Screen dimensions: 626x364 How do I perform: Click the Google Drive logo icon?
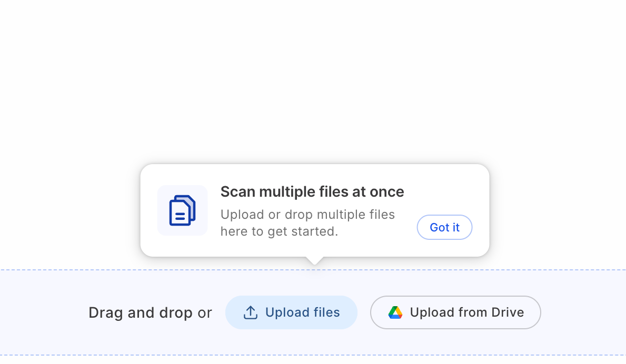click(395, 312)
